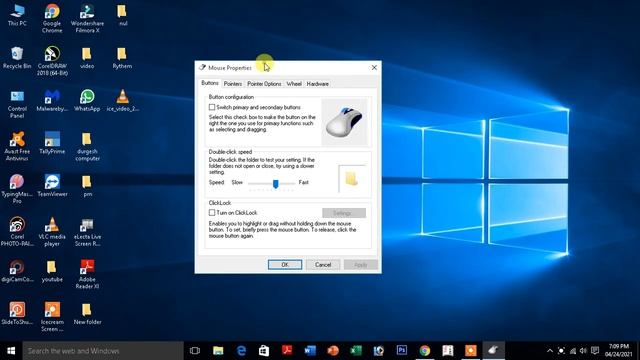Select the youtube folder on desktop
This screenshot has width=640, height=360.
(x=52, y=271)
